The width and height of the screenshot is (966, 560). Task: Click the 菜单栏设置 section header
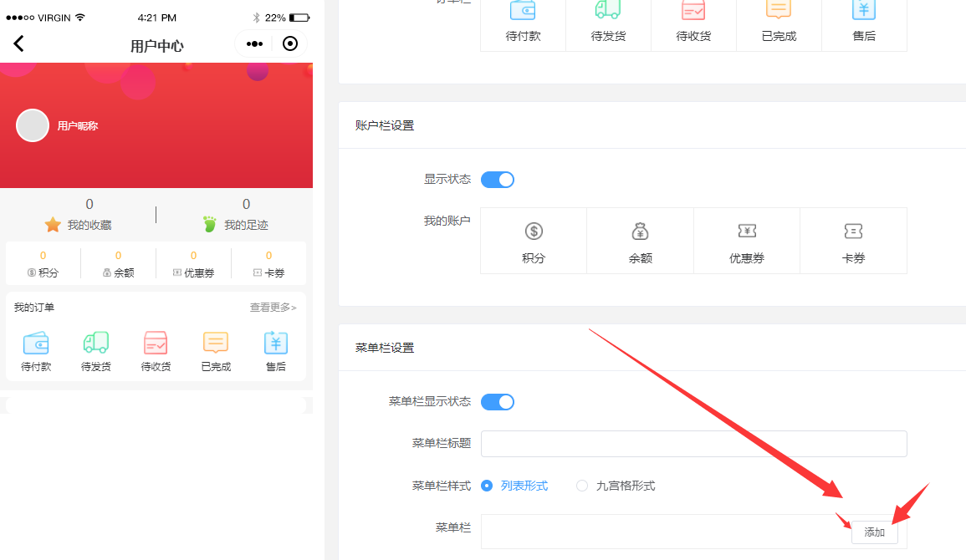click(x=385, y=348)
